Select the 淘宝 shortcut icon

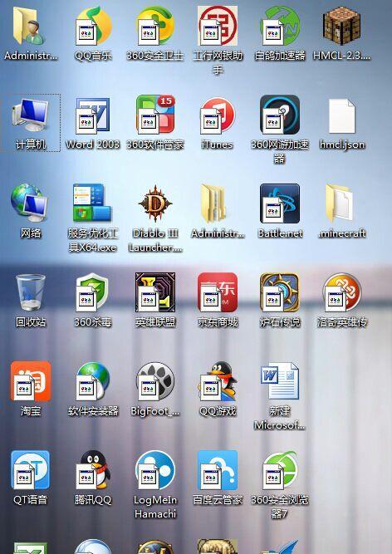(x=31, y=381)
